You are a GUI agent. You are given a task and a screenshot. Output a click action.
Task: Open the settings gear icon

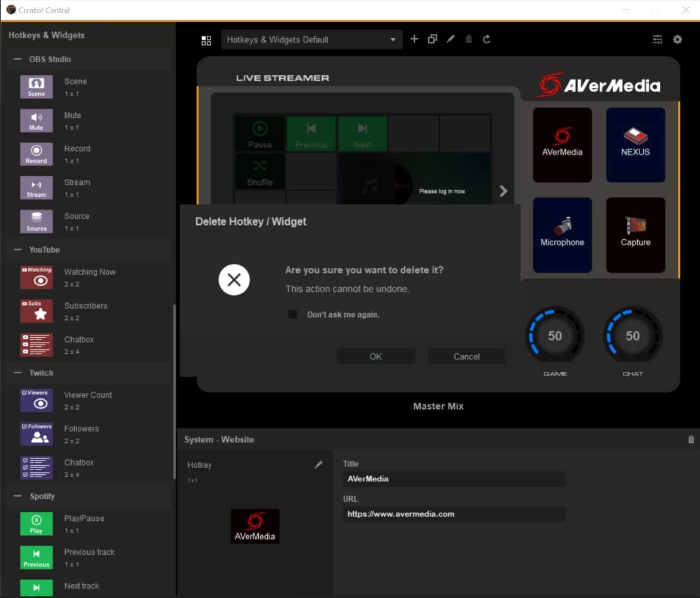[677, 39]
